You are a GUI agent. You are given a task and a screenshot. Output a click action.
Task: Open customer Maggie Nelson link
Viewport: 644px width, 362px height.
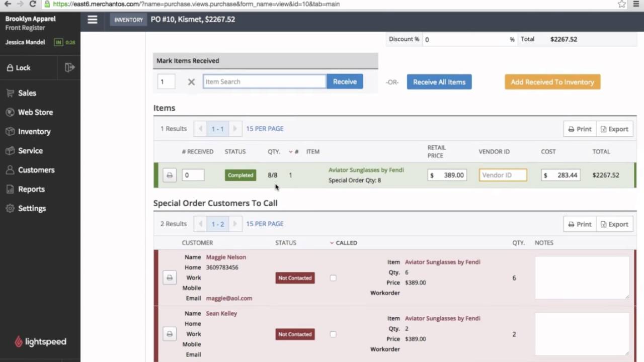click(226, 257)
